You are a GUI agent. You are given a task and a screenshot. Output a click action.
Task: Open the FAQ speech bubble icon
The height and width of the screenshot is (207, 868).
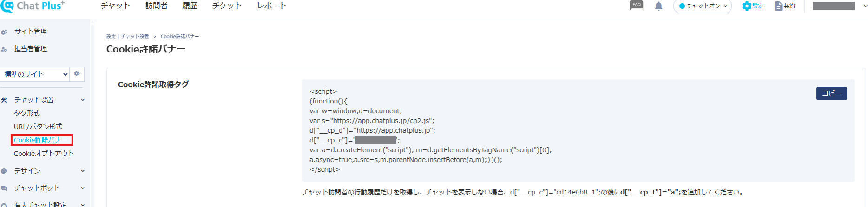(636, 6)
